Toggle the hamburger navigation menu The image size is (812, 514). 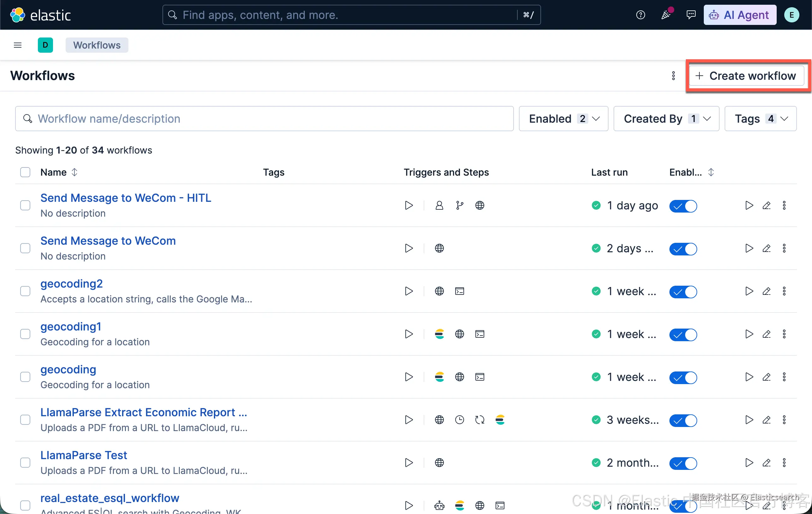point(18,45)
